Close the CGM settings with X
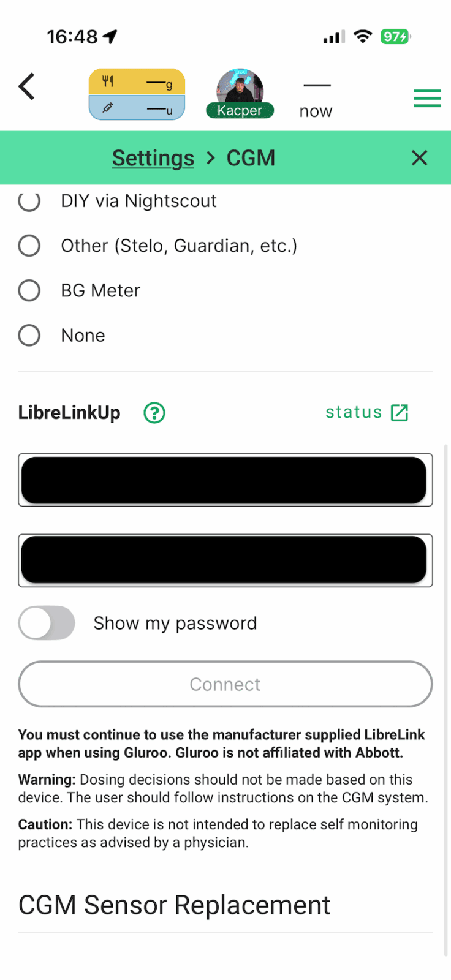The height and width of the screenshot is (980, 451). (419, 158)
